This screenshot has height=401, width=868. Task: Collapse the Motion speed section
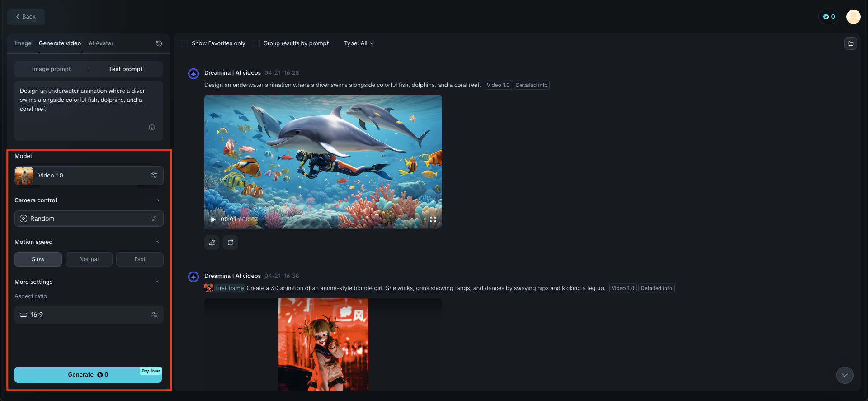tap(157, 242)
